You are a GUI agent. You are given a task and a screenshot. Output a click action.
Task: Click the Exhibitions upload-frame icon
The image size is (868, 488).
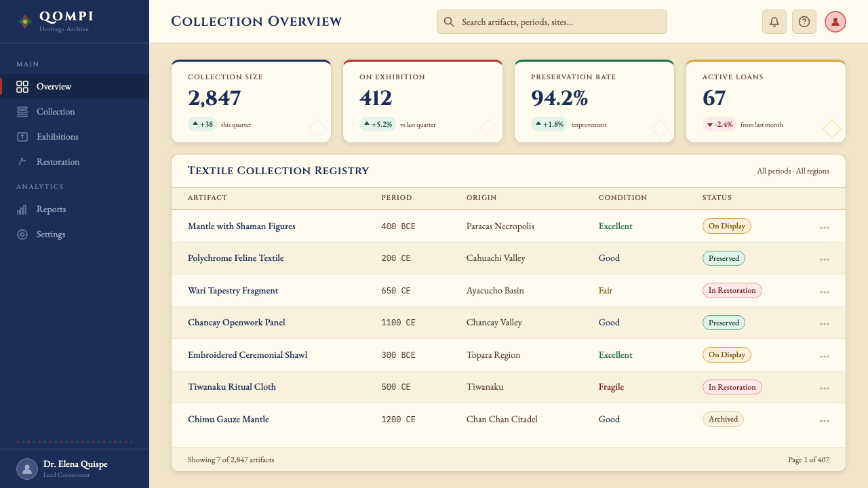tap(22, 137)
